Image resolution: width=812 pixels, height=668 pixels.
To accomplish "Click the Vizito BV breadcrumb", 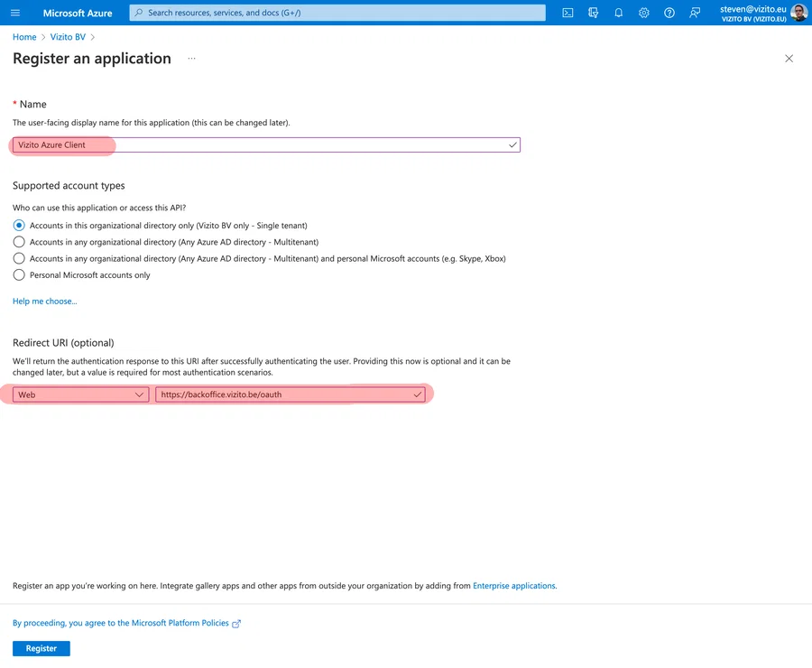I will tap(68, 37).
